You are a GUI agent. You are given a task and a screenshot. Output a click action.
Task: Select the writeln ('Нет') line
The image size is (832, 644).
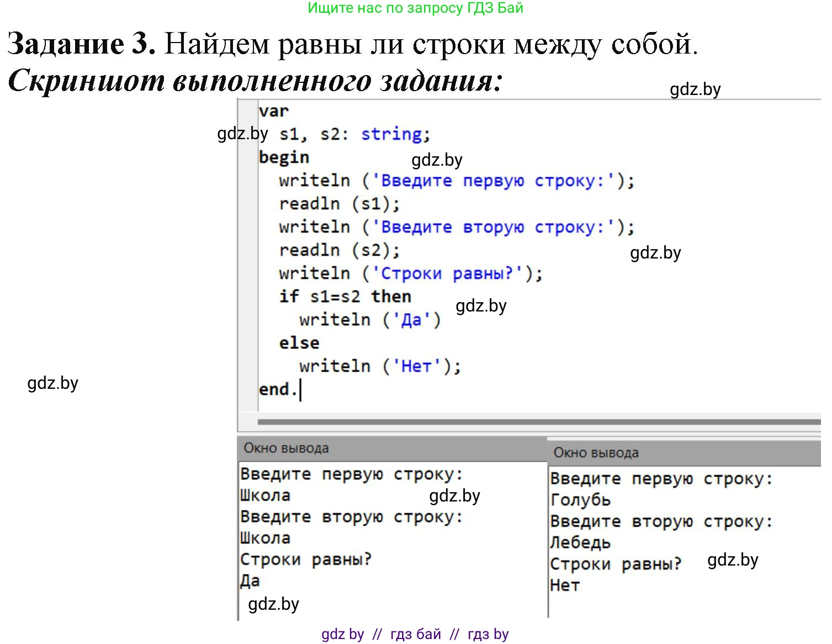(x=379, y=366)
